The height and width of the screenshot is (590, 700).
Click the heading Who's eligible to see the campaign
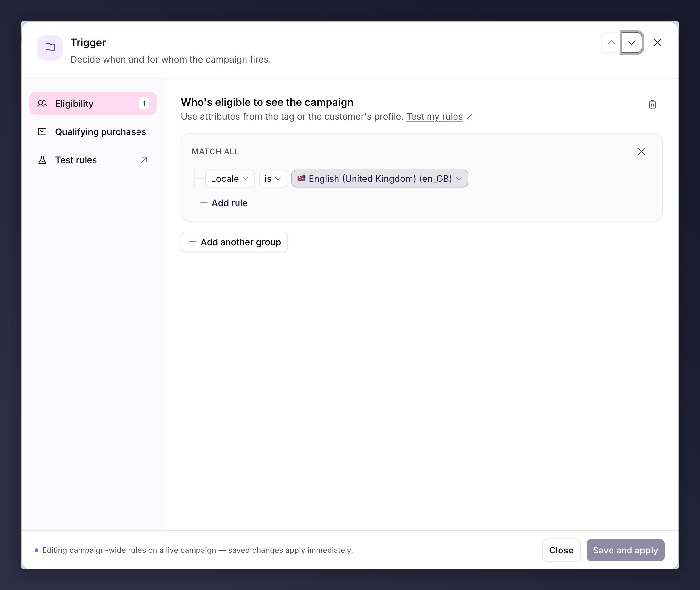coord(267,102)
